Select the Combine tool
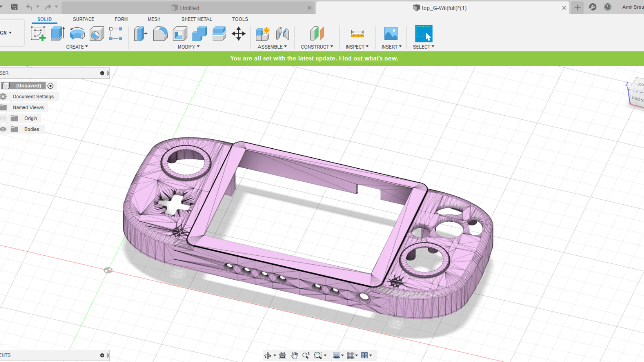 click(x=199, y=34)
